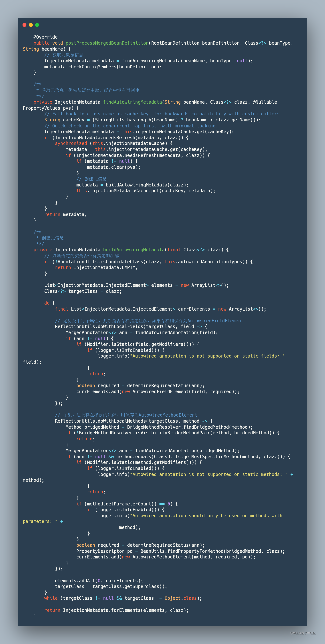Click line "metadata.checkConfigMembers(beanDefinition);"
The height and width of the screenshot is (644, 325).
point(103,67)
